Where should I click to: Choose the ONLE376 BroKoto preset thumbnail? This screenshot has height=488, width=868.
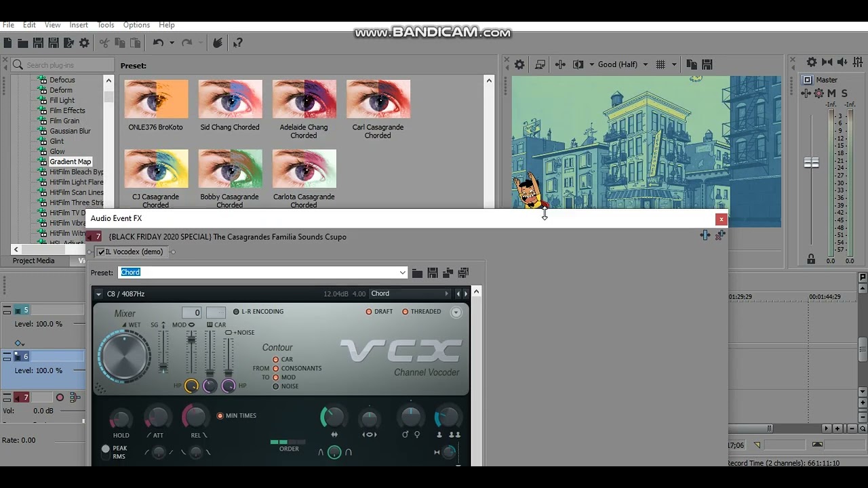click(156, 99)
